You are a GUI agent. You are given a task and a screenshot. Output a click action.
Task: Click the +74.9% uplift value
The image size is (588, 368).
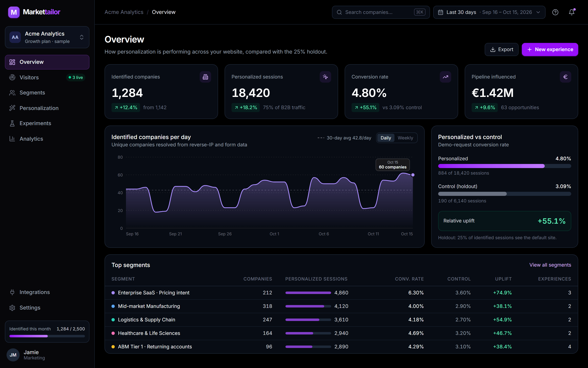(x=502, y=293)
